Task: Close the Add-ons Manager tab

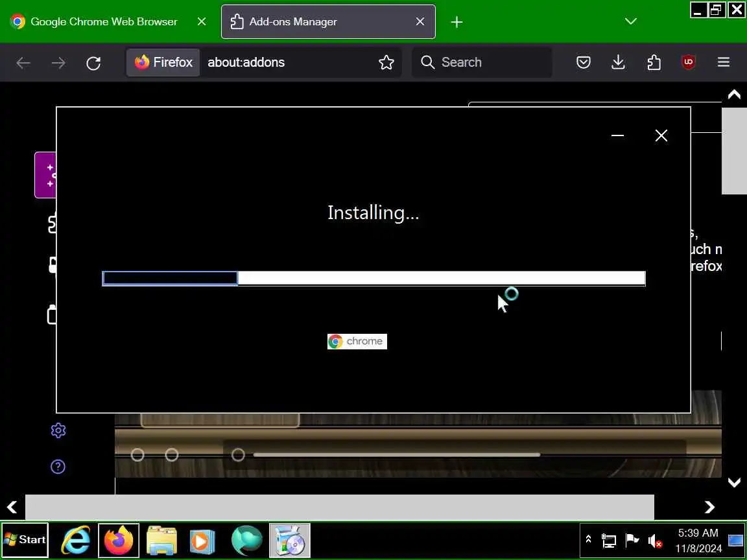Action: 420,21
